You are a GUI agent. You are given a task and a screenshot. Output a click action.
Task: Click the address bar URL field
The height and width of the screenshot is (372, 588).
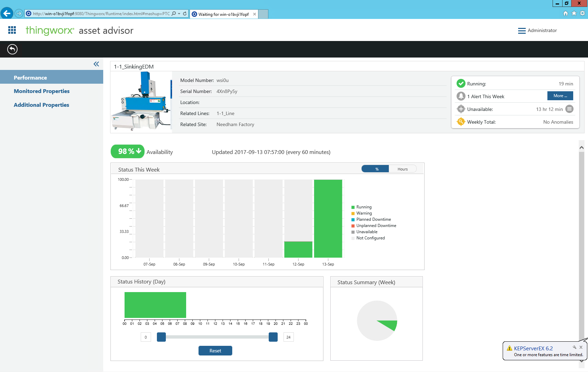[x=101, y=14]
